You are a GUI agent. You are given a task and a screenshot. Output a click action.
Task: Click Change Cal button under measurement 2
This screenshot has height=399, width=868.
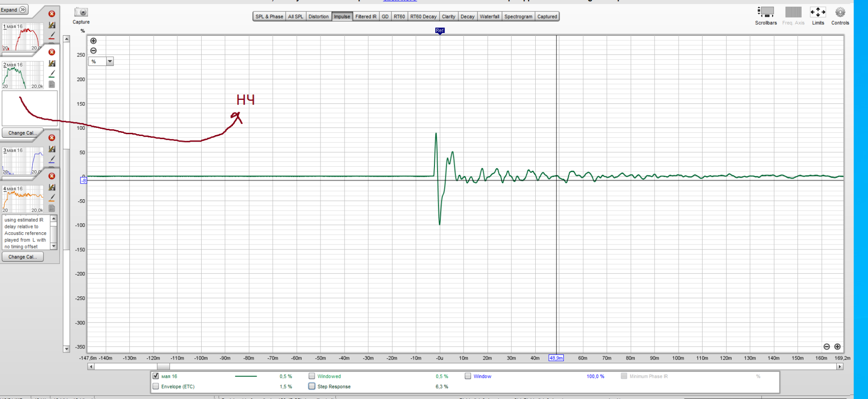point(23,133)
